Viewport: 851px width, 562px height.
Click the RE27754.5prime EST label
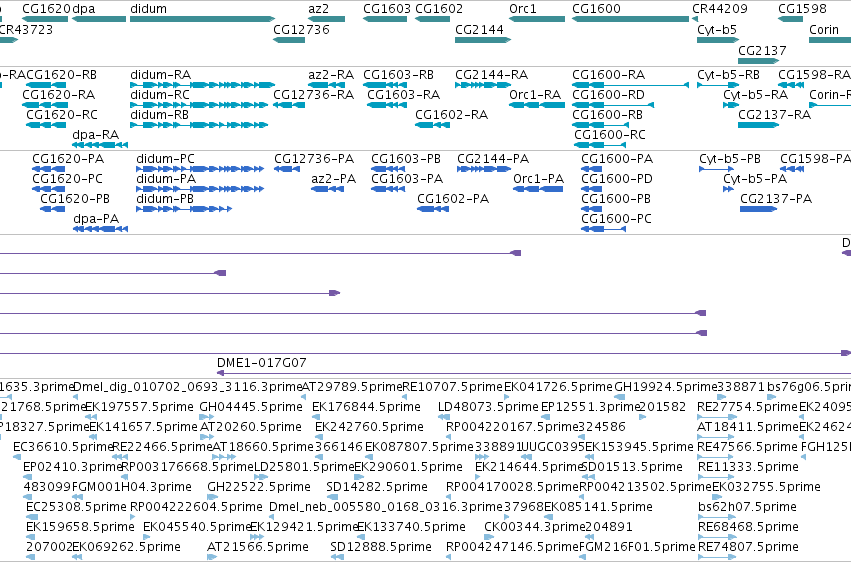pyautogui.click(x=748, y=407)
